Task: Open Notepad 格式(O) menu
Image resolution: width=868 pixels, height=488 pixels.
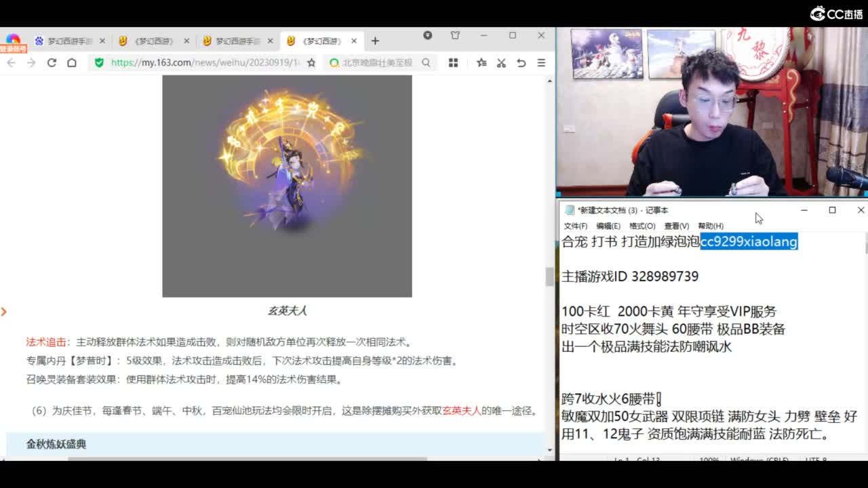Action: click(x=642, y=226)
